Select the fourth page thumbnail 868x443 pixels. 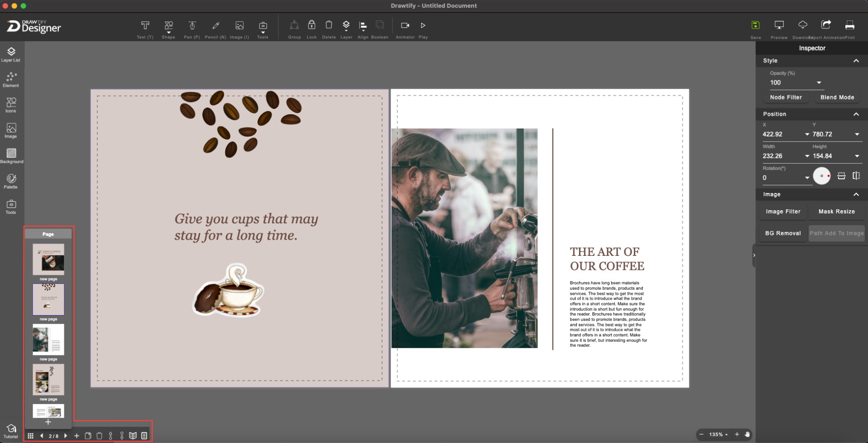48,380
